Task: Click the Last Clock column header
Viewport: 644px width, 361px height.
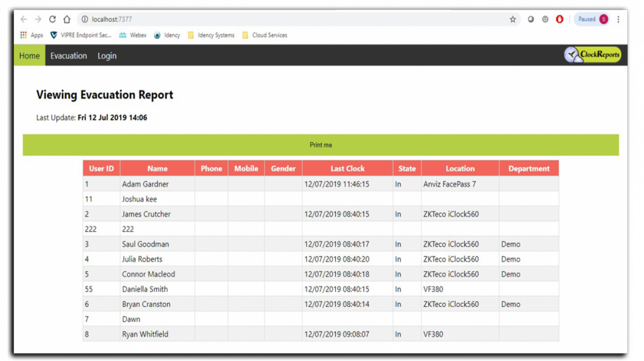Action: pos(347,168)
